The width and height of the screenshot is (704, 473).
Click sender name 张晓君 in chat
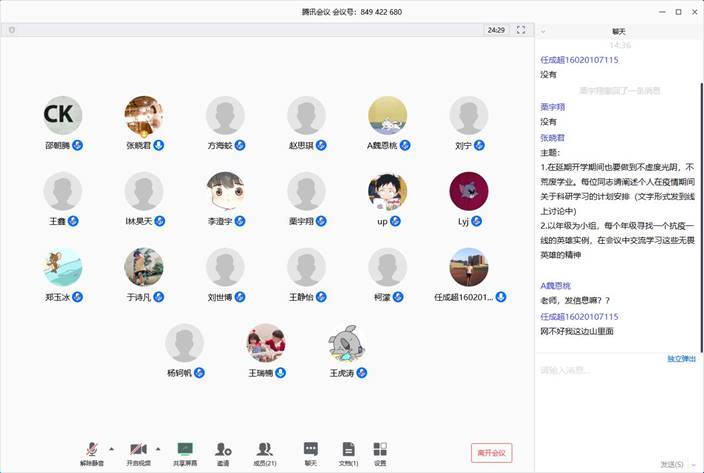click(x=552, y=138)
